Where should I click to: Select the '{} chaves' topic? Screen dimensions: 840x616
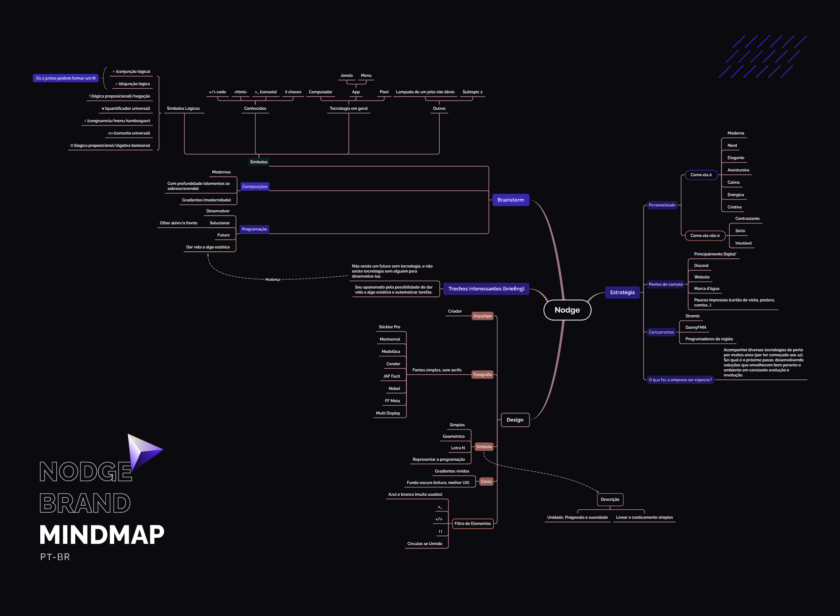click(293, 92)
